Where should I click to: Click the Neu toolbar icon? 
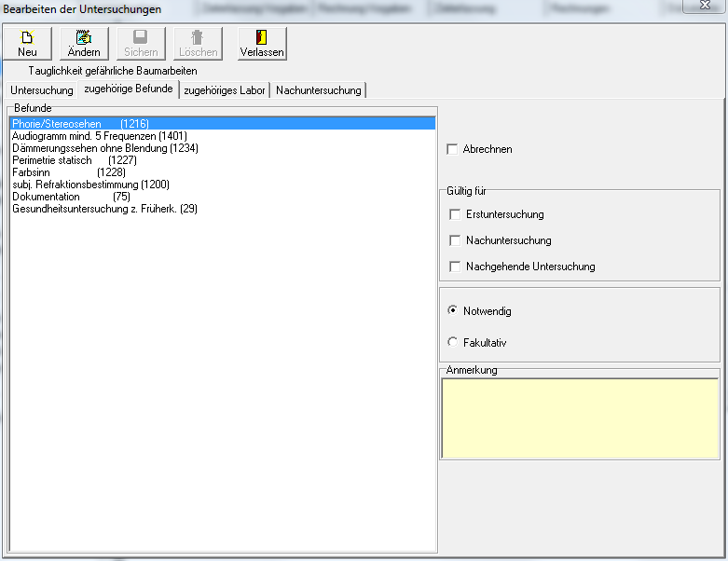[27, 38]
